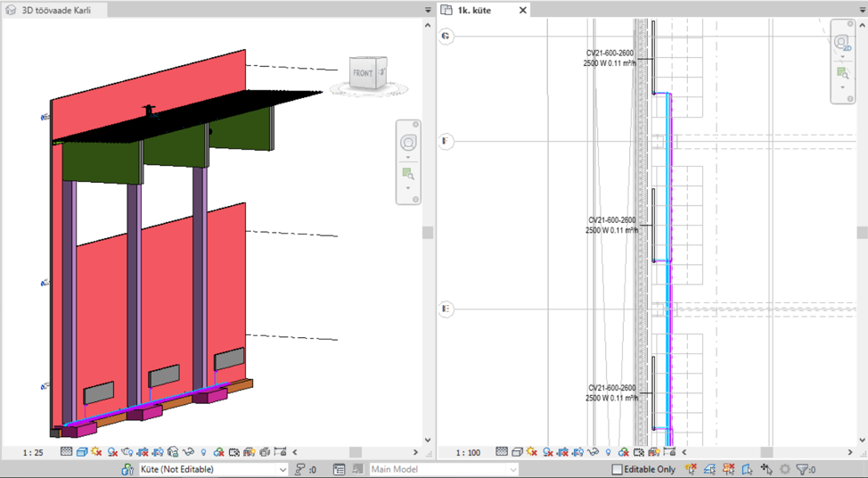Toggle Select Underlay Elements in status bar
This screenshot has width=868, height=478.
709,469
